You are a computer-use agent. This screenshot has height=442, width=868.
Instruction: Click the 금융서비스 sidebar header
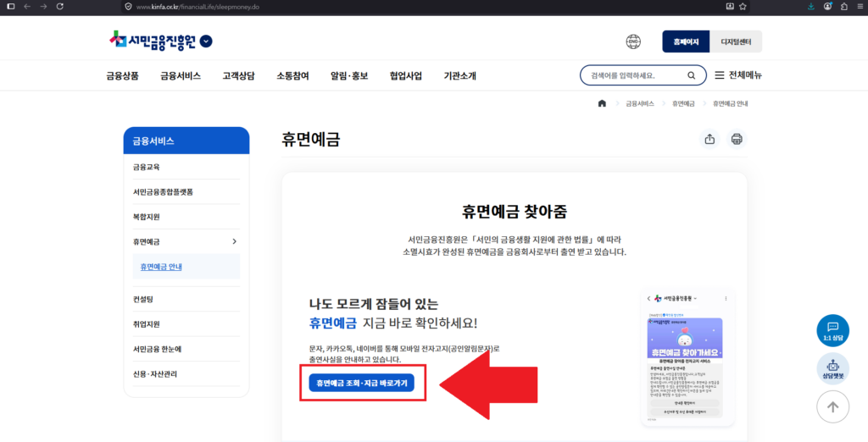[186, 141]
